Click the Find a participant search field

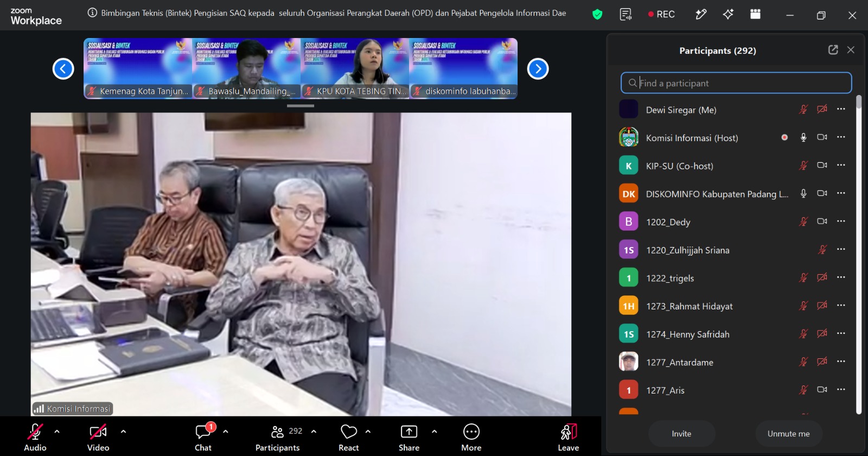(x=736, y=83)
